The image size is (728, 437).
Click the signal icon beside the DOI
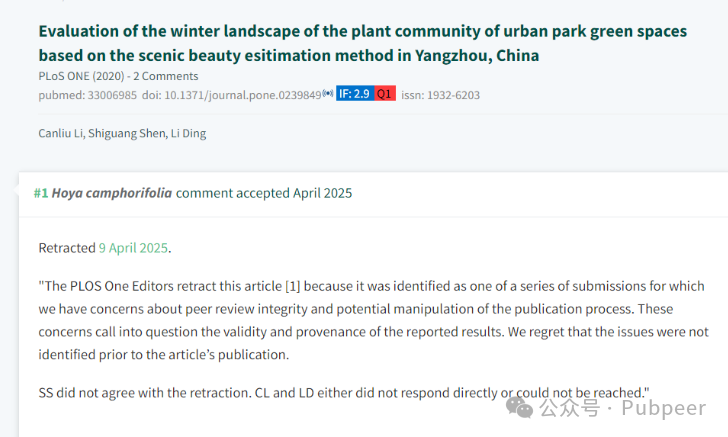(328, 93)
